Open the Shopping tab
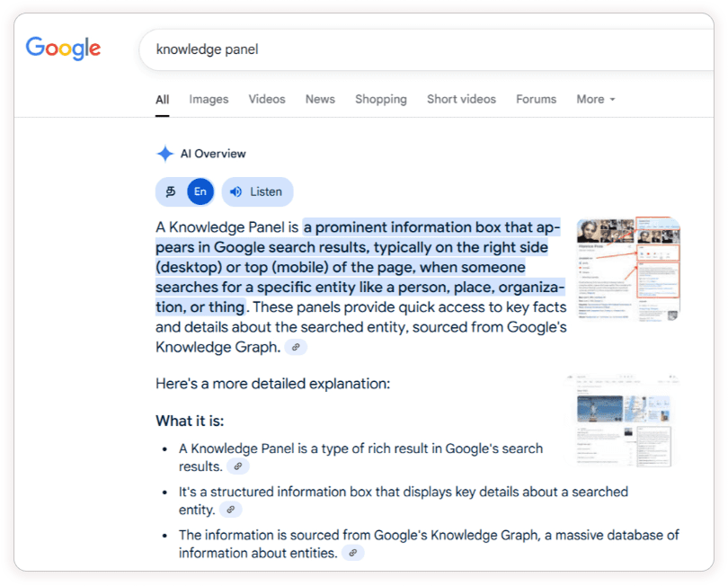 pyautogui.click(x=381, y=100)
